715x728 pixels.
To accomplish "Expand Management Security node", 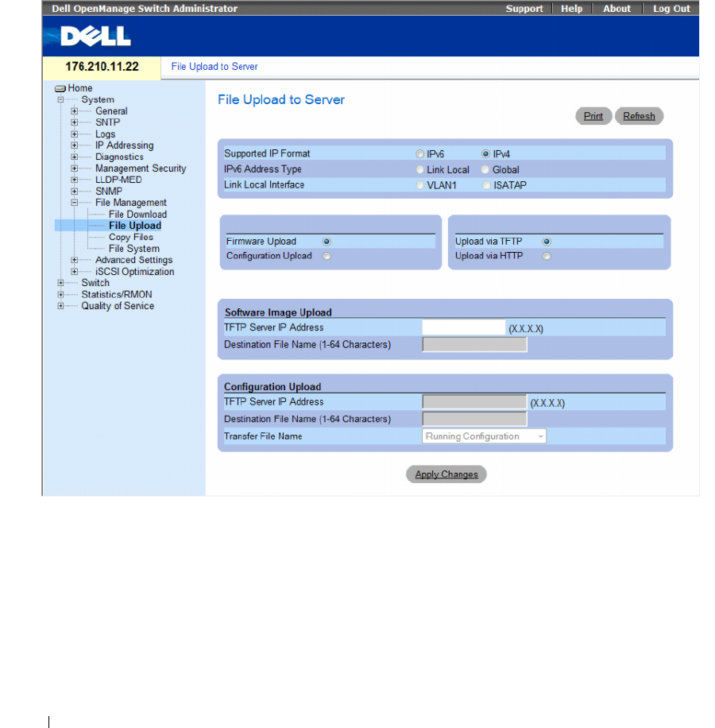I will click(x=74, y=168).
